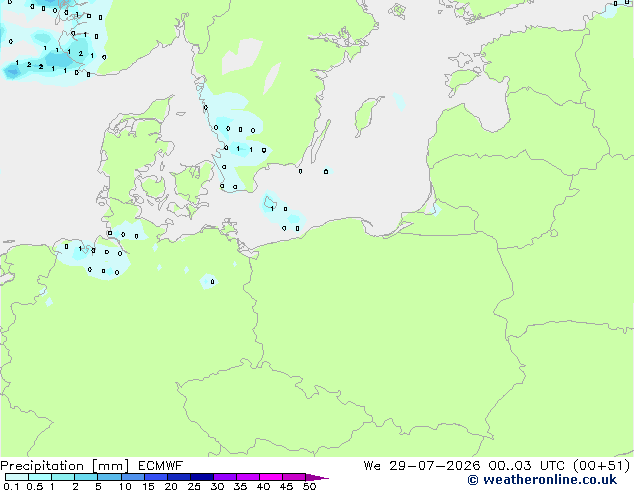The image size is (634, 490).
Task: Choose the 35–40 mm violet legend swatch
Action: 248,477
